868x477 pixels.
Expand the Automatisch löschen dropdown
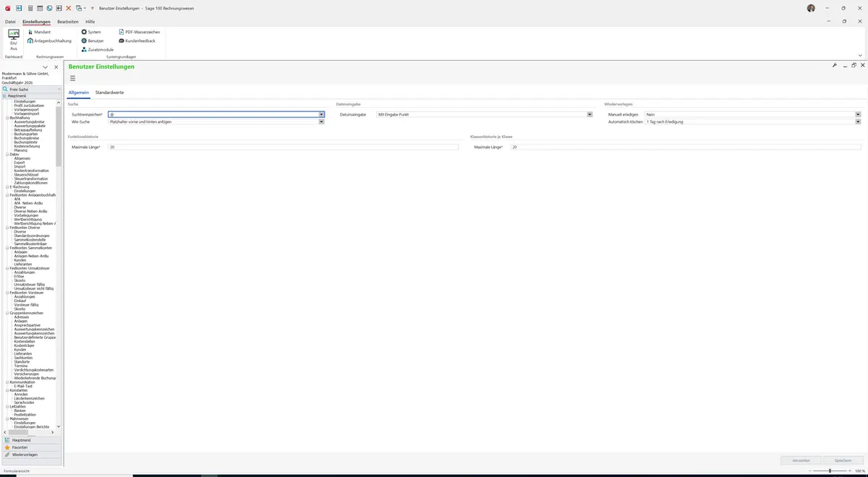[x=858, y=122]
